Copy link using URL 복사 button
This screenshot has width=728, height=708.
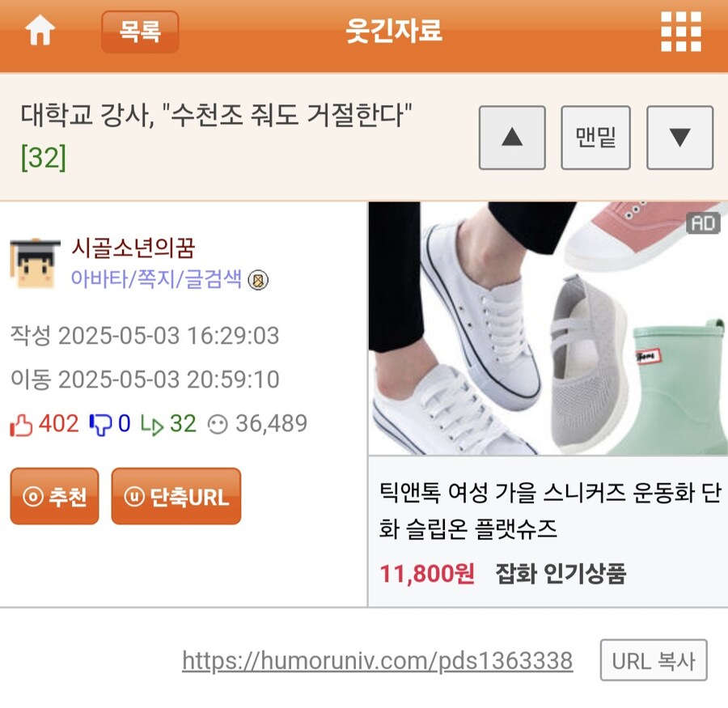point(654,660)
